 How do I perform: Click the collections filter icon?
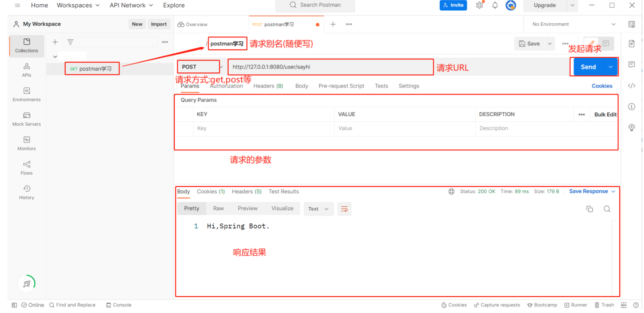click(70, 42)
